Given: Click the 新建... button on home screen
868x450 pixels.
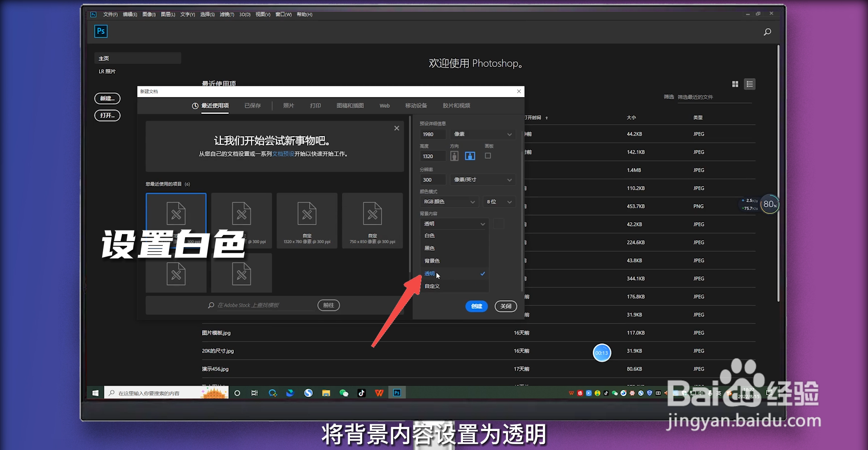Looking at the screenshot, I should tap(107, 98).
